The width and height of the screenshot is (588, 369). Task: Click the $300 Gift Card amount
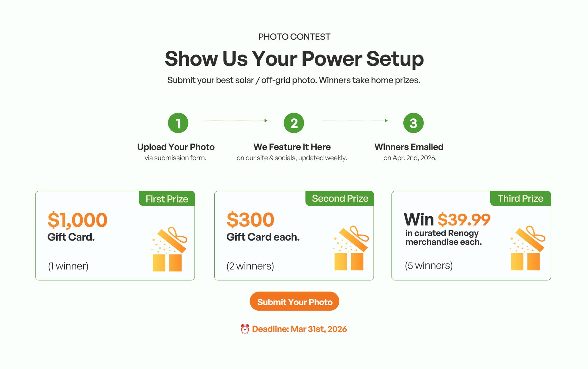click(250, 220)
